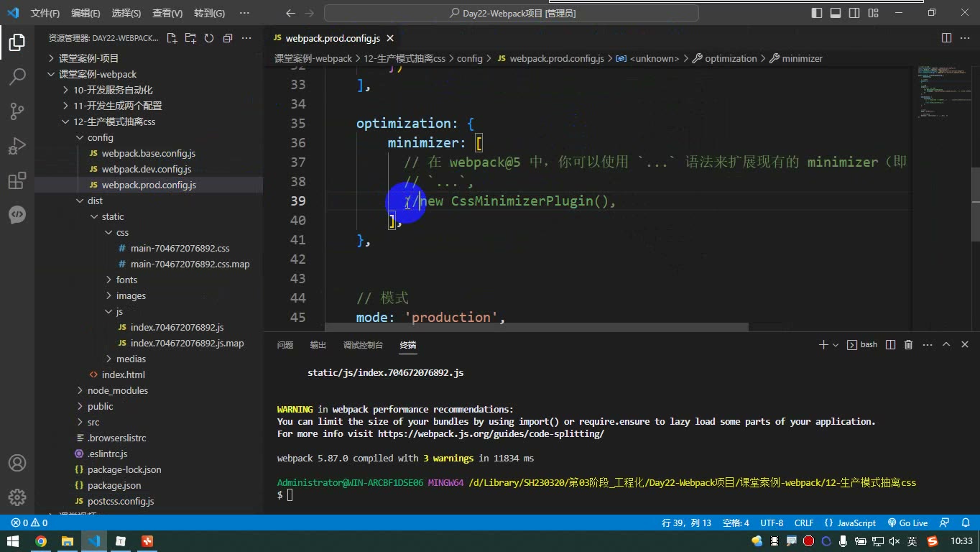Open the new terminal dropdown arrow
This screenshot has height=552, width=980.
pyautogui.click(x=836, y=345)
